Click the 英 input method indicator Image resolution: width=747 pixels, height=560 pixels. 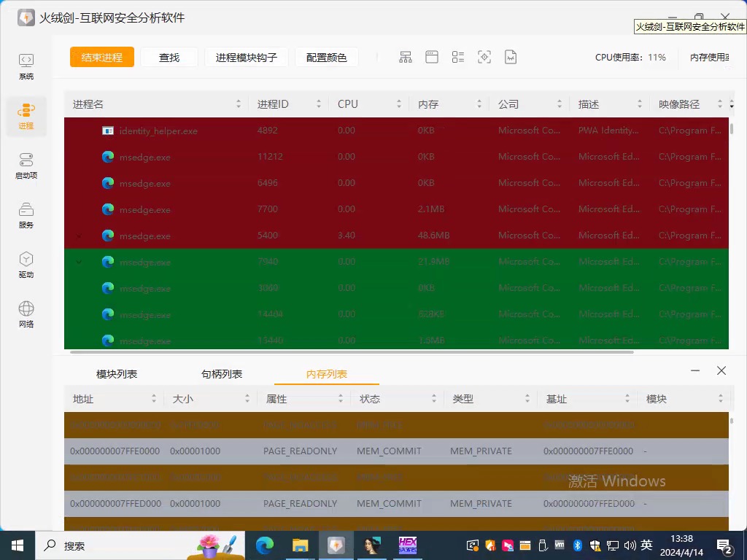pyautogui.click(x=646, y=545)
